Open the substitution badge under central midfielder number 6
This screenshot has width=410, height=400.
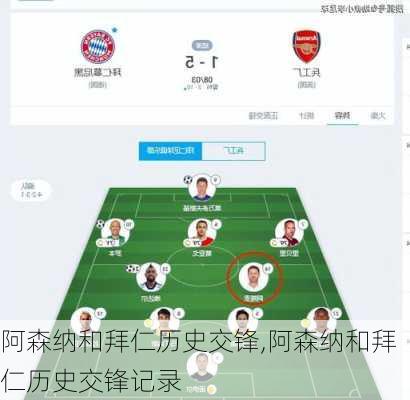[194, 243]
